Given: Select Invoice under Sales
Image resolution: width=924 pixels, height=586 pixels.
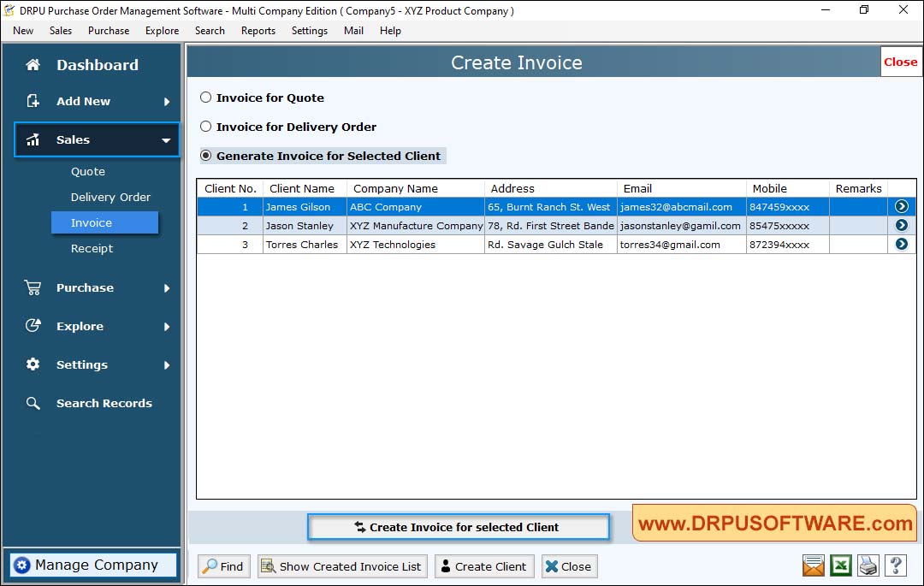Looking at the screenshot, I should click(x=105, y=222).
